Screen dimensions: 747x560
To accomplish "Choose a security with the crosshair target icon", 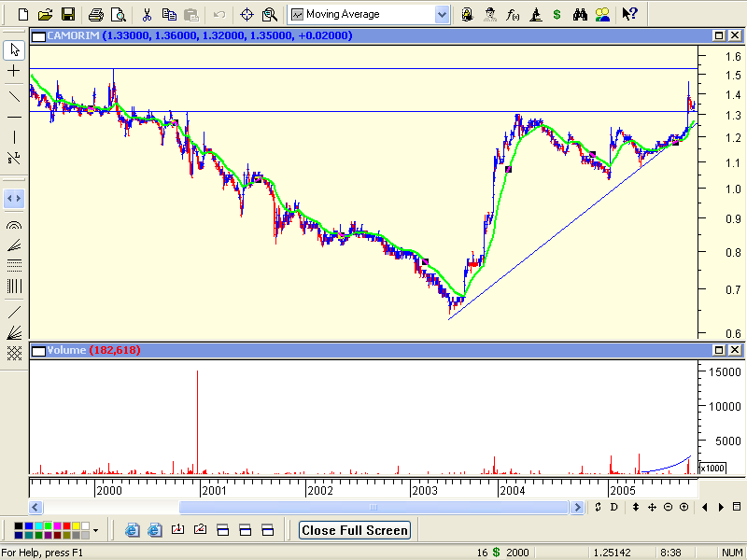I will [x=247, y=15].
